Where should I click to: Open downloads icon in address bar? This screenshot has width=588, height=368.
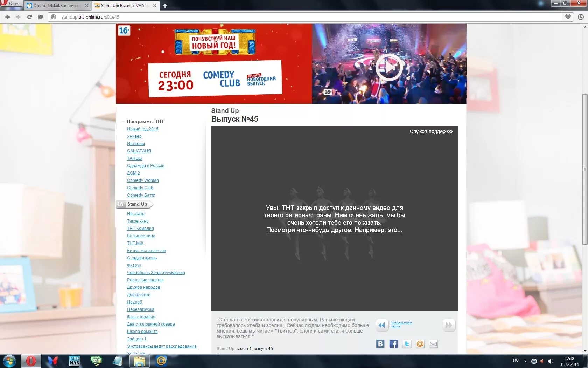point(581,17)
